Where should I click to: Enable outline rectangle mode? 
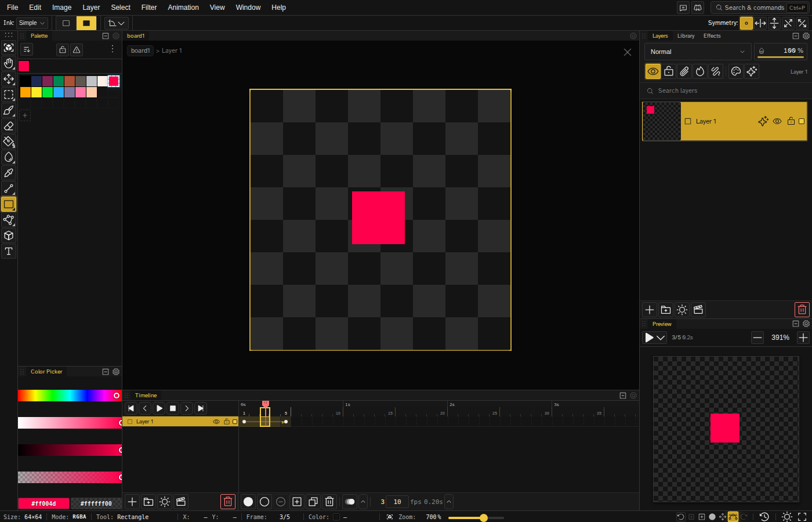66,23
